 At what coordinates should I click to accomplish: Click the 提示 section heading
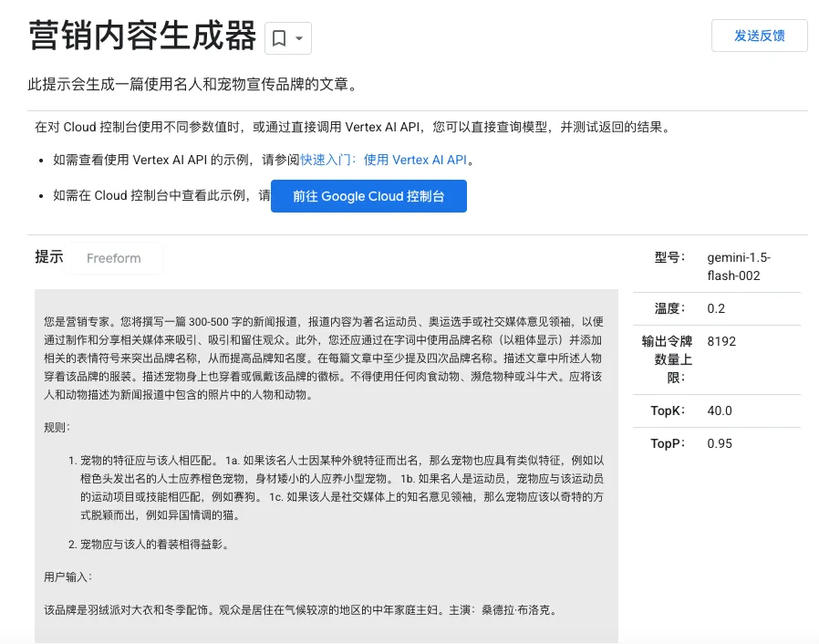pyautogui.click(x=49, y=257)
